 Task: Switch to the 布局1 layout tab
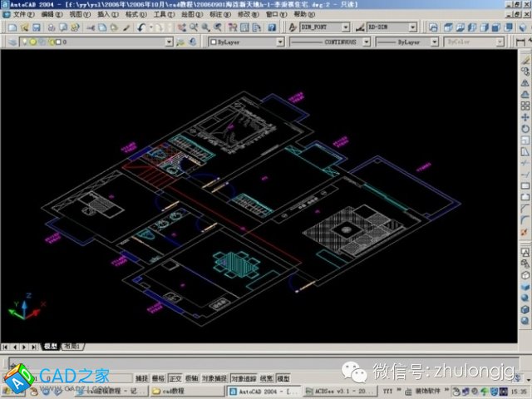point(73,346)
